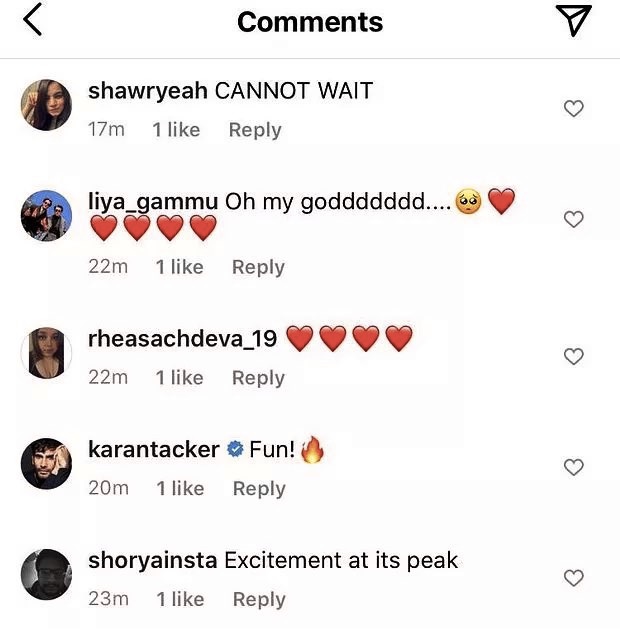This screenshot has height=629, width=620.
Task: Go back using the top-left arrow
Action: [33, 20]
